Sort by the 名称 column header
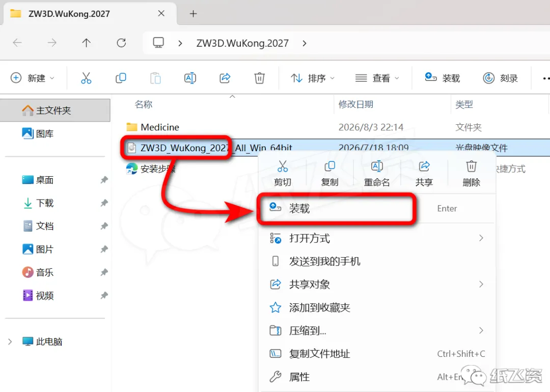Viewport: 550px width, 392px height. [x=144, y=104]
